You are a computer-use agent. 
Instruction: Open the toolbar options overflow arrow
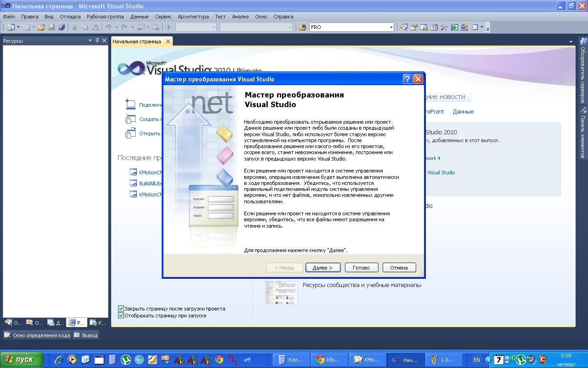(x=488, y=28)
